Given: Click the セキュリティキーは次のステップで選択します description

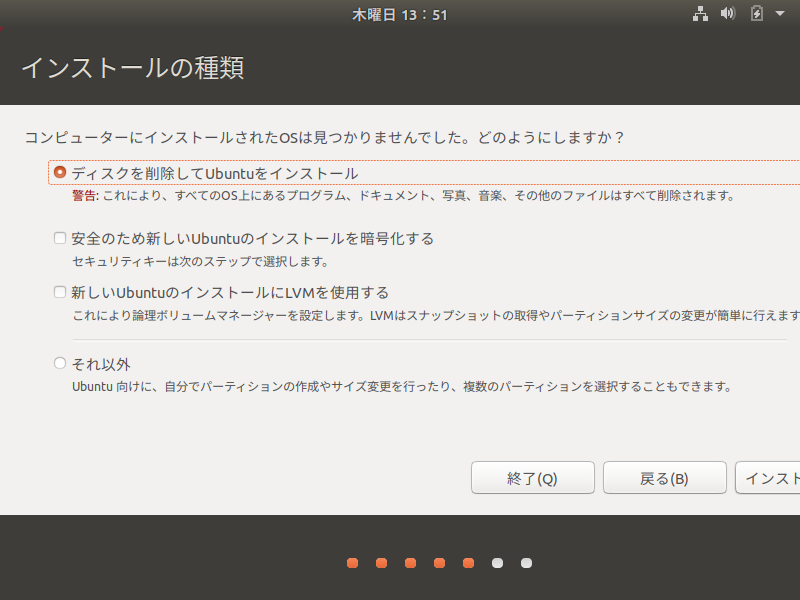Looking at the screenshot, I should coord(200,262).
